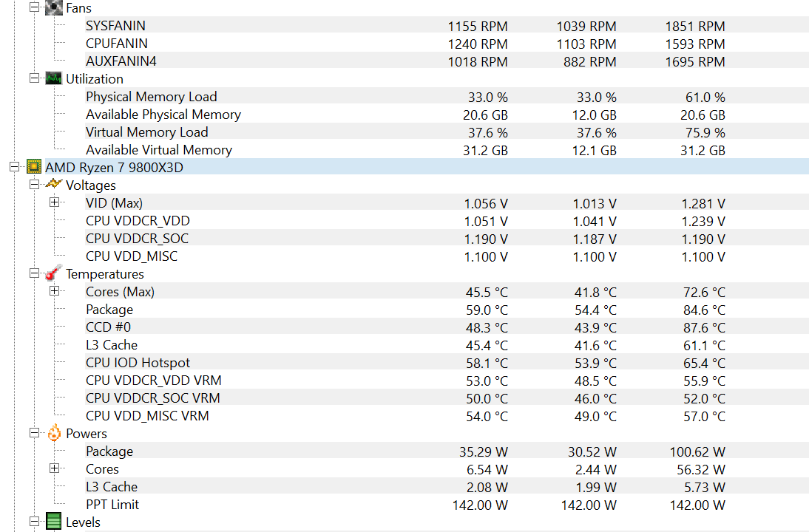Click CPU IOD Hotspot min 53.9 °C

[595, 363]
